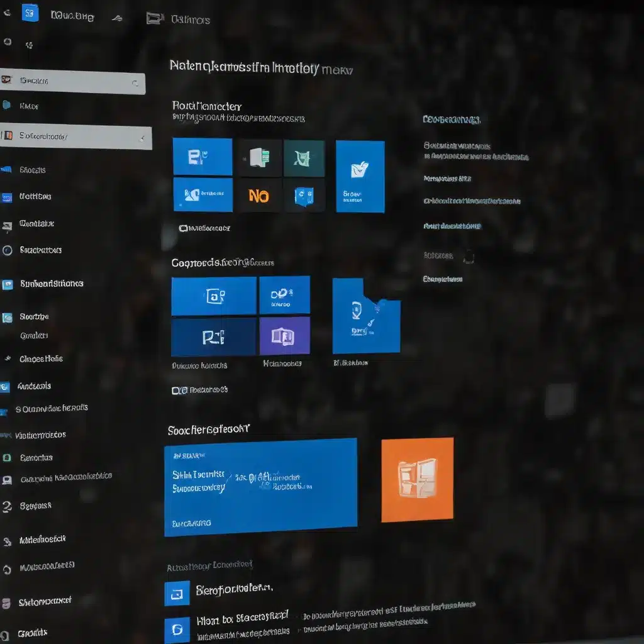
Task: Open the blue tile with document icon
Action: 203,157
